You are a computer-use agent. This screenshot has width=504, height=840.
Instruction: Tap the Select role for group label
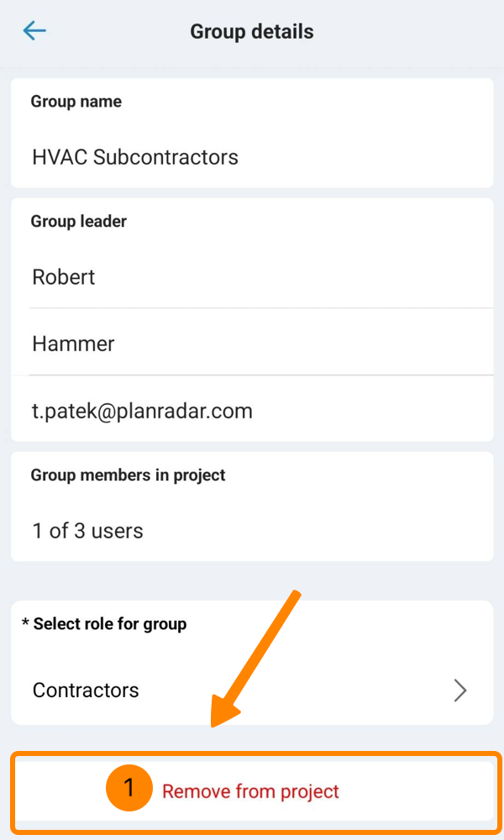pyautogui.click(x=110, y=624)
